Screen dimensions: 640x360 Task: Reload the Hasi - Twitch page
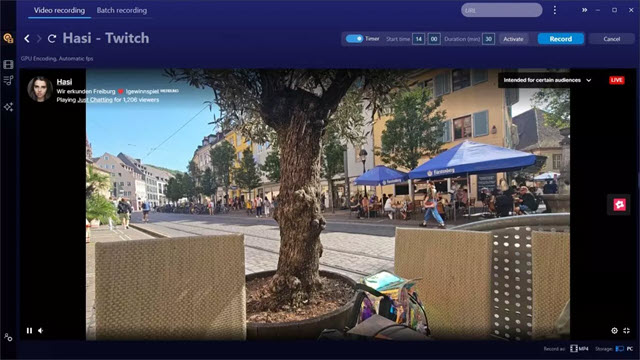coord(51,38)
